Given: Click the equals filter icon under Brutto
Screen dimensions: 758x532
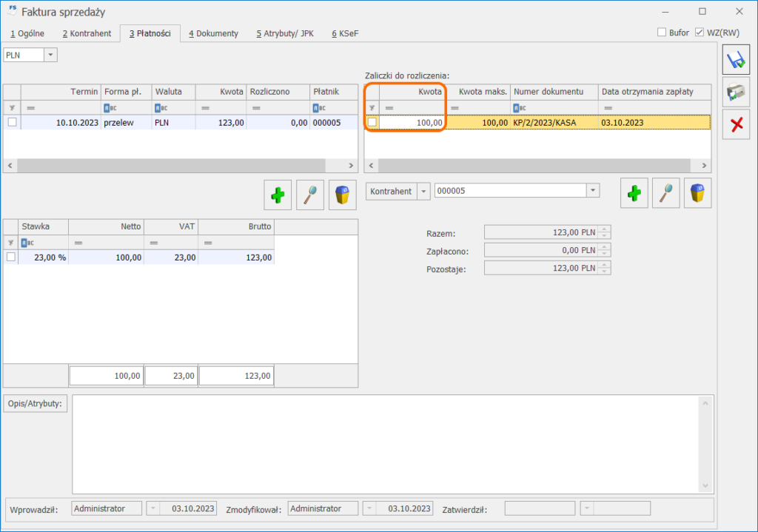Looking at the screenshot, I should tap(208, 243).
